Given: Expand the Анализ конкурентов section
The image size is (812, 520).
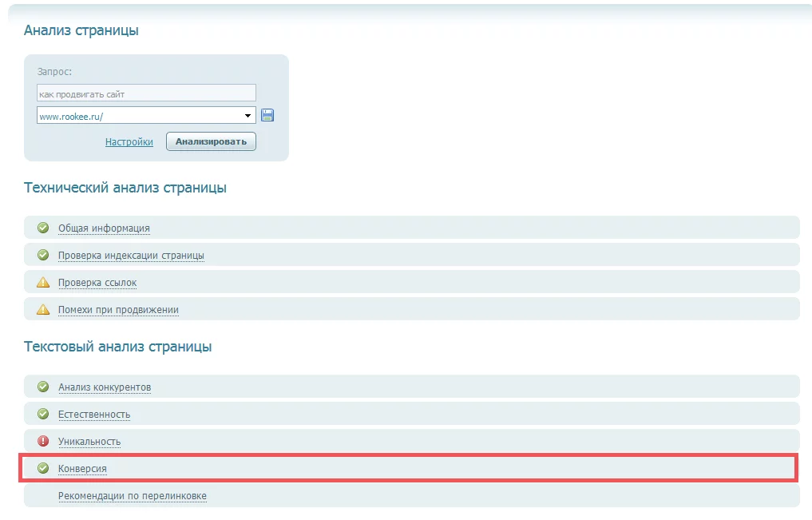Looking at the screenshot, I should [x=105, y=387].
